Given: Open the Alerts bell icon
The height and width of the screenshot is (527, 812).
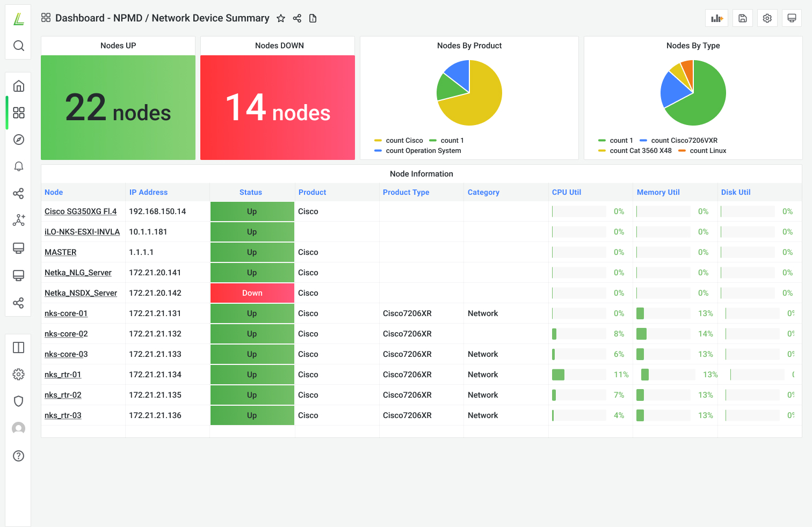Looking at the screenshot, I should coord(18,166).
